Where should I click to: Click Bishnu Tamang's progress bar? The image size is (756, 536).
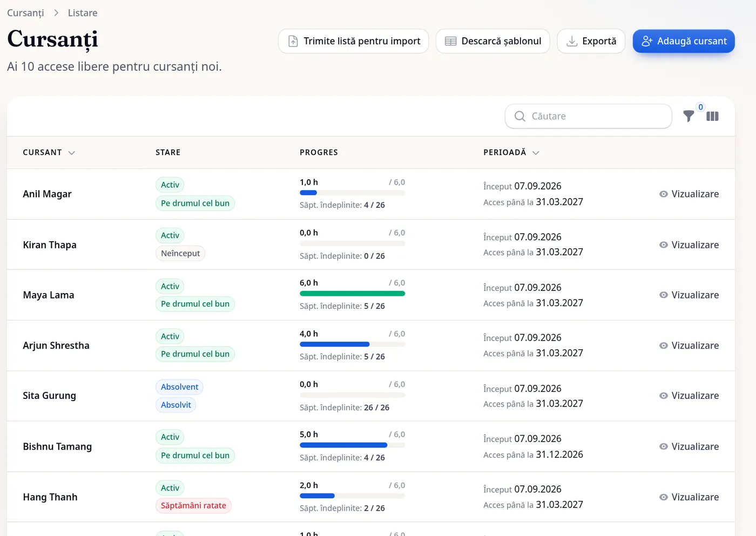353,445
